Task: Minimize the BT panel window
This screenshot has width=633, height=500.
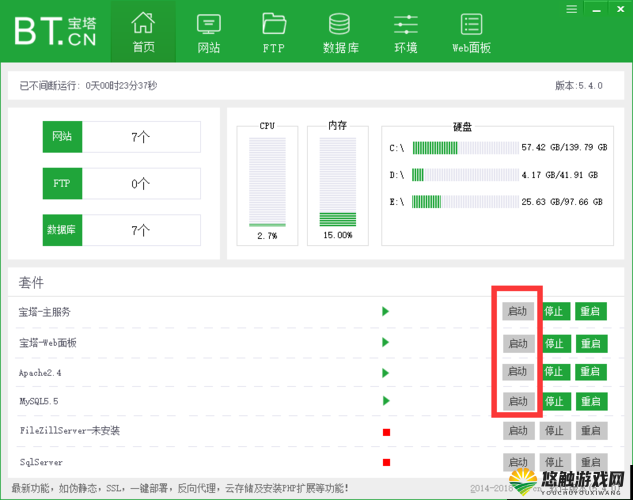Action: click(x=597, y=9)
